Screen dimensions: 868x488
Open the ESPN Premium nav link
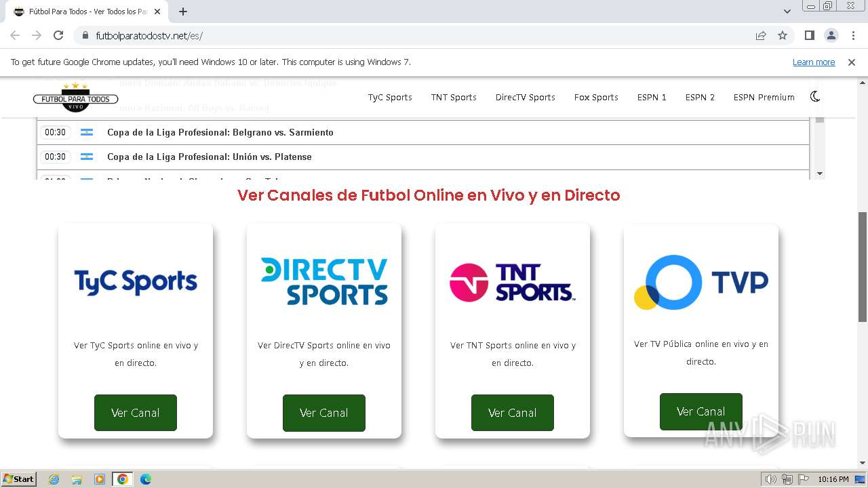(x=764, y=98)
